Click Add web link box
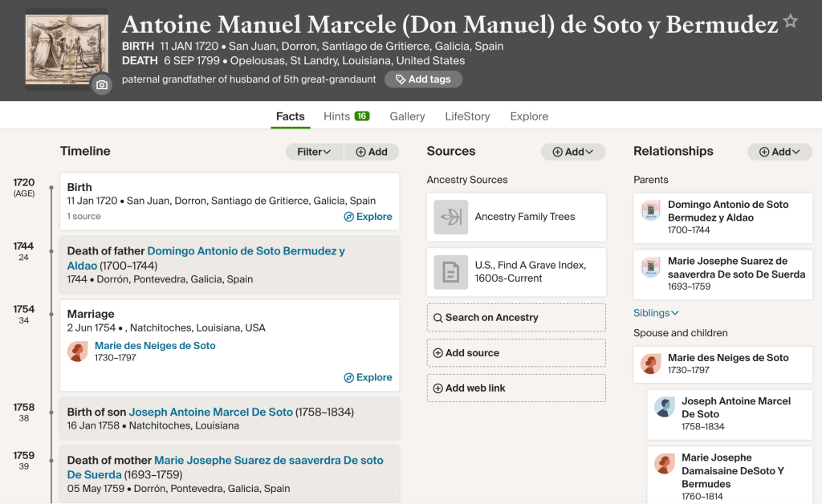This screenshot has height=504, width=822. click(x=516, y=388)
